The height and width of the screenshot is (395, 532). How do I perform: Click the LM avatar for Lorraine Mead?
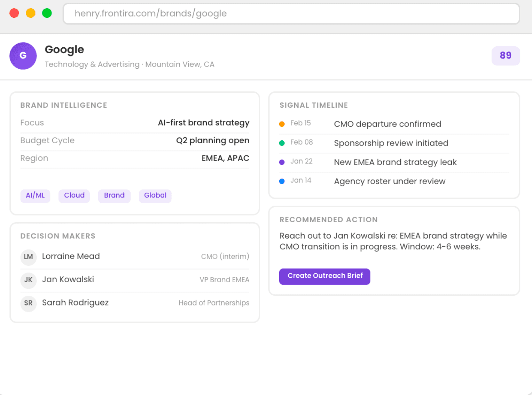point(28,257)
